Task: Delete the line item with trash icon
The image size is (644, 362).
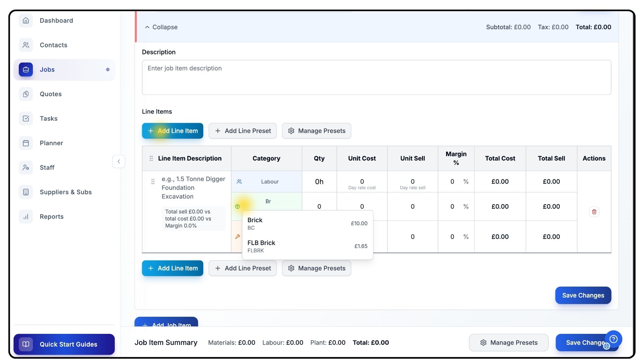Action: (x=594, y=212)
